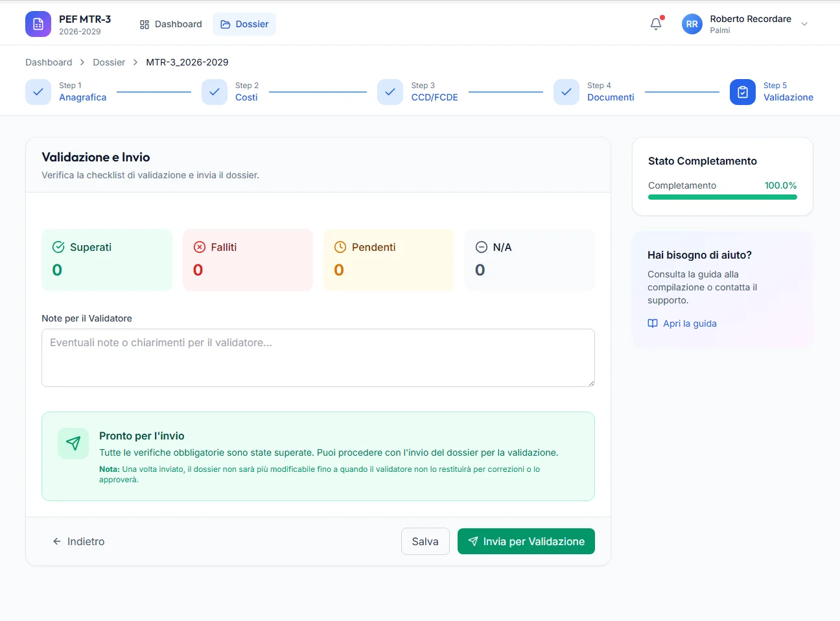Click the Stato Completamento heading
The image size is (840, 621).
pyautogui.click(x=703, y=161)
